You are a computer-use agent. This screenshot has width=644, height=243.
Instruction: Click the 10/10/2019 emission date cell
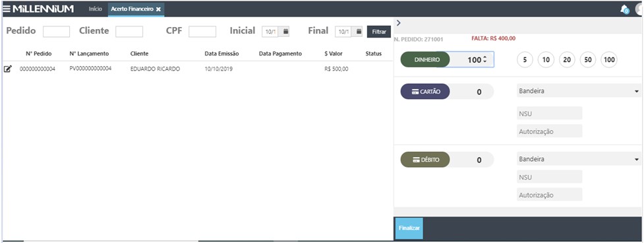coord(218,69)
